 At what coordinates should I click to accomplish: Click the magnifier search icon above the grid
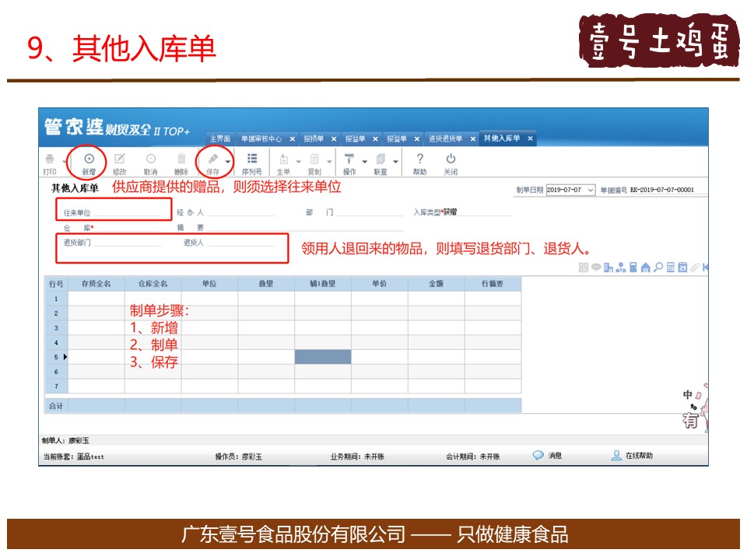[658, 268]
